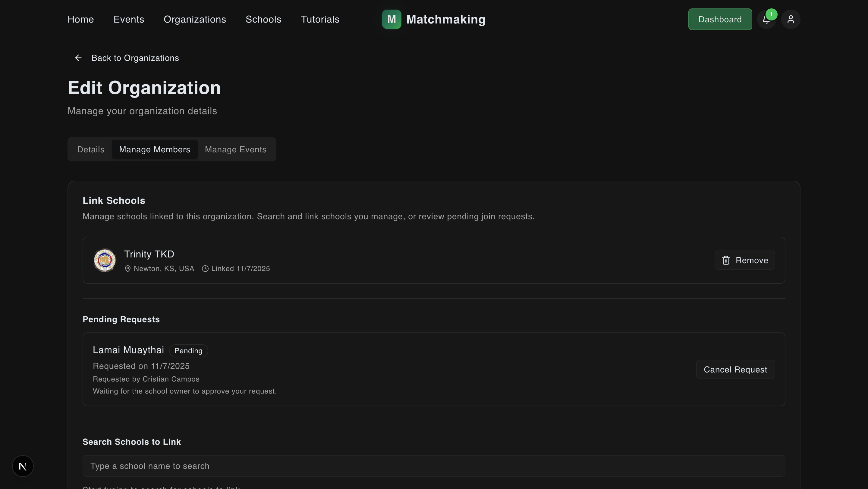The height and width of the screenshot is (489, 868).
Task: Click the back arrow icon
Action: click(78, 58)
